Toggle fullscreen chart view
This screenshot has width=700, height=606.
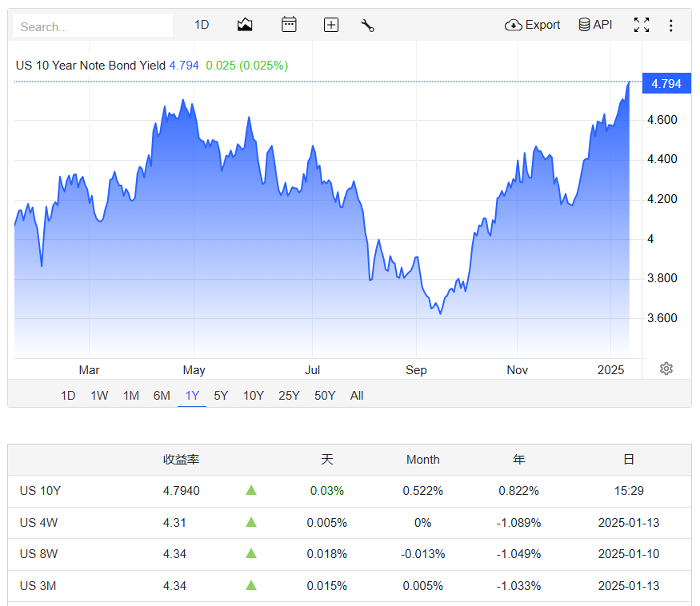point(642,25)
